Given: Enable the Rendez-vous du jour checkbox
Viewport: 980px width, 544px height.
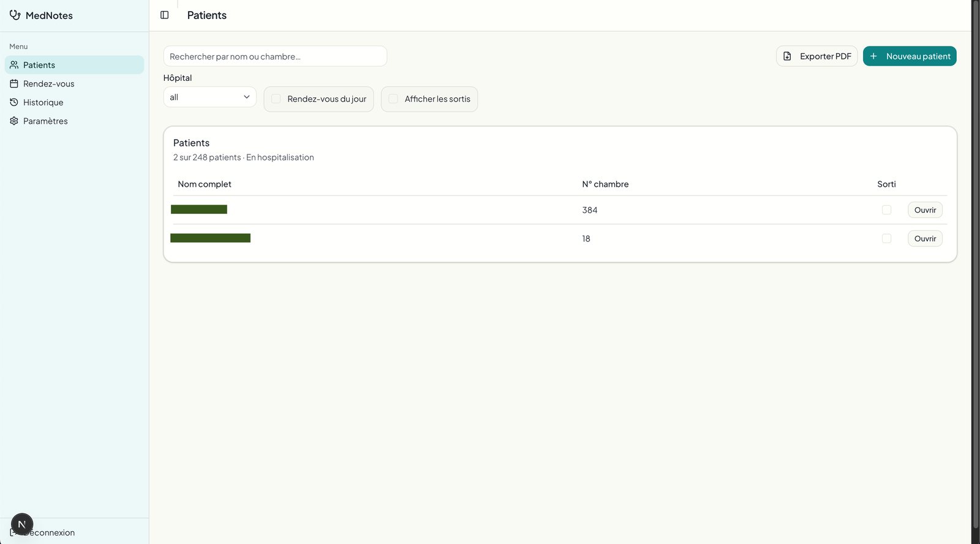Looking at the screenshot, I should [x=276, y=99].
